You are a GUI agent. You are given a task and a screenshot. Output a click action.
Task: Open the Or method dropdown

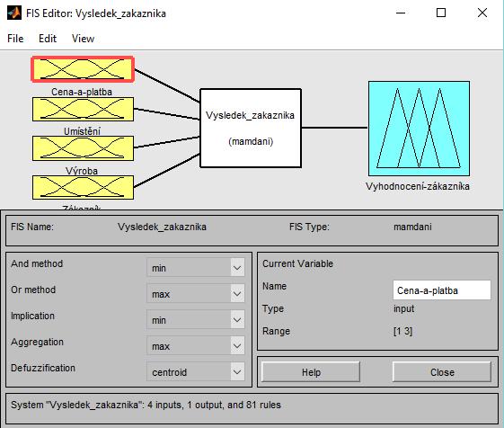point(196,294)
